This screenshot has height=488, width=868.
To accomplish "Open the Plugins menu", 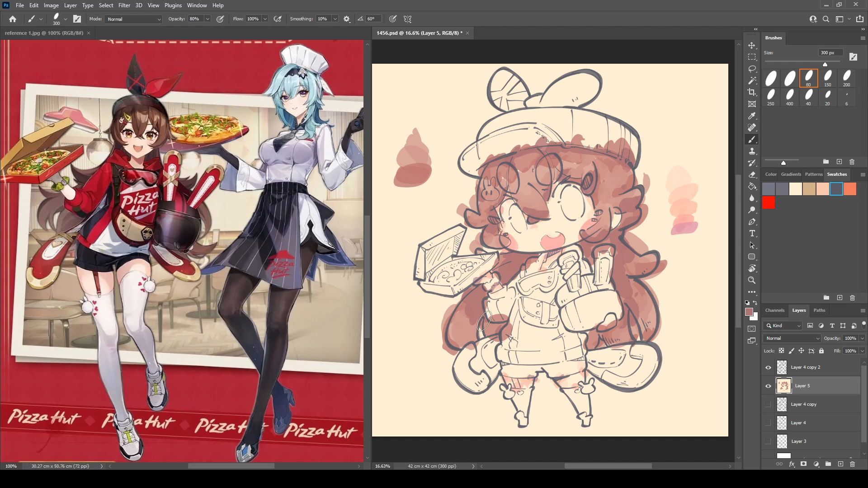I will pos(173,5).
